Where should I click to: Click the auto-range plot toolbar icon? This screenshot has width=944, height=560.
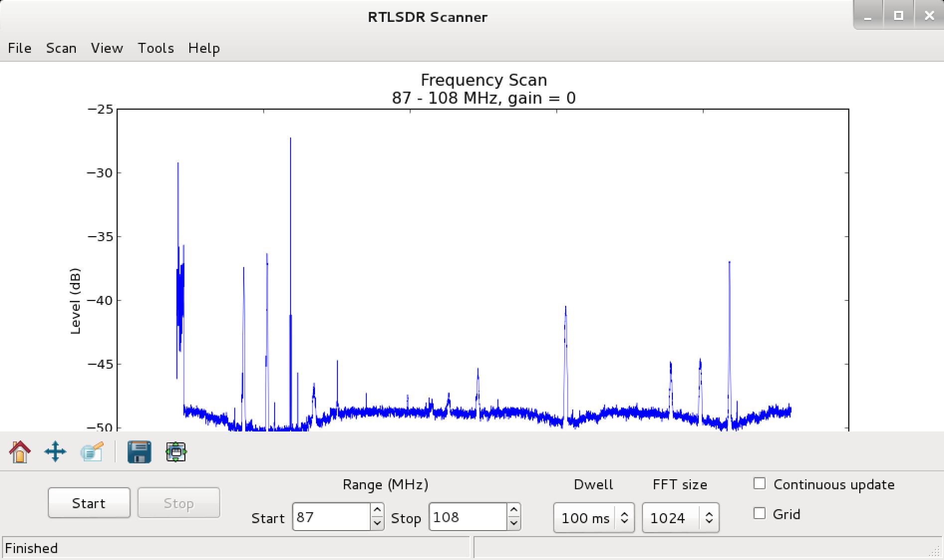point(176,452)
